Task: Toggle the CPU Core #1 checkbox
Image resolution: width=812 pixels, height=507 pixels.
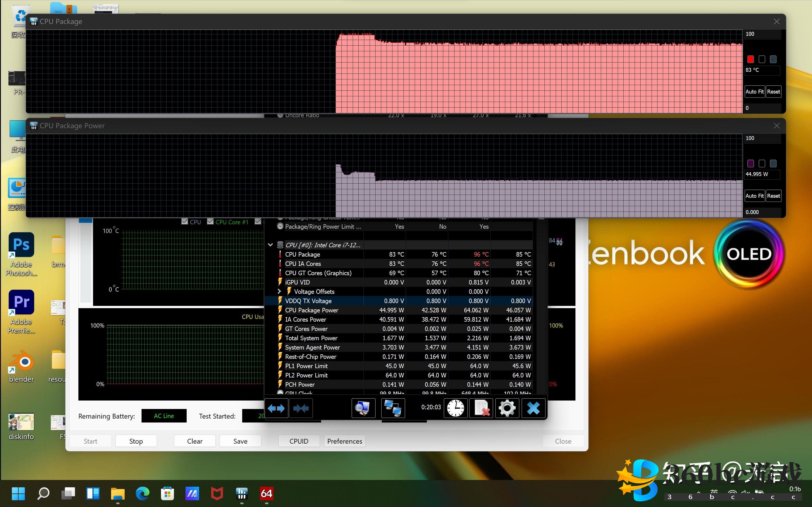Action: 210,222
